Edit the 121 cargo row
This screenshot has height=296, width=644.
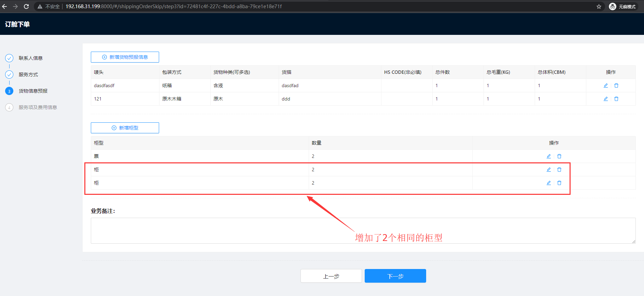[605, 99]
